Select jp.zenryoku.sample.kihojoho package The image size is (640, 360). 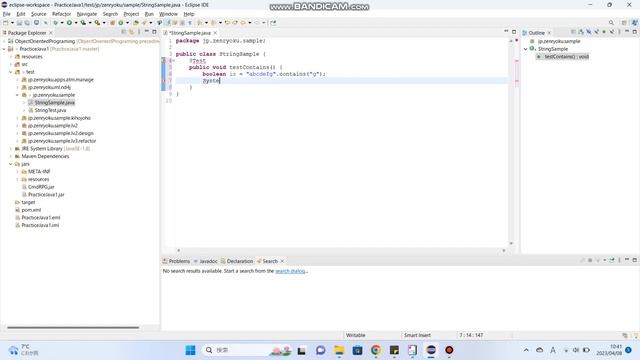point(59,118)
